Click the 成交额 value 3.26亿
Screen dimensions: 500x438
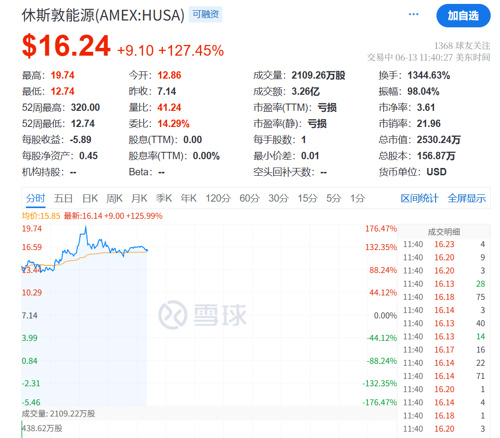tap(306, 91)
